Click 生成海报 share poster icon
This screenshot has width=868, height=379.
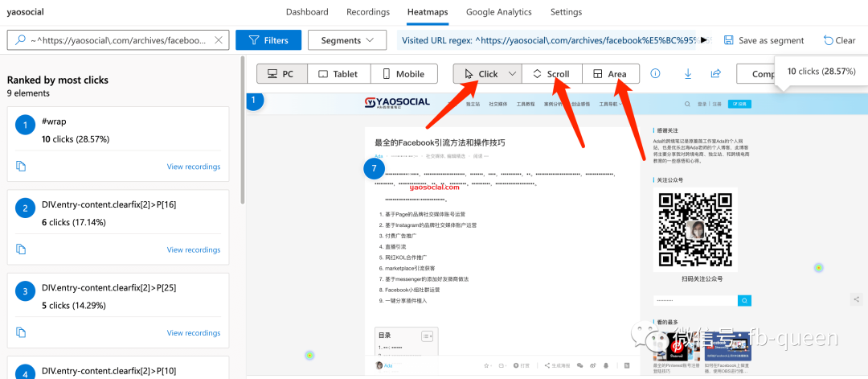(558, 365)
